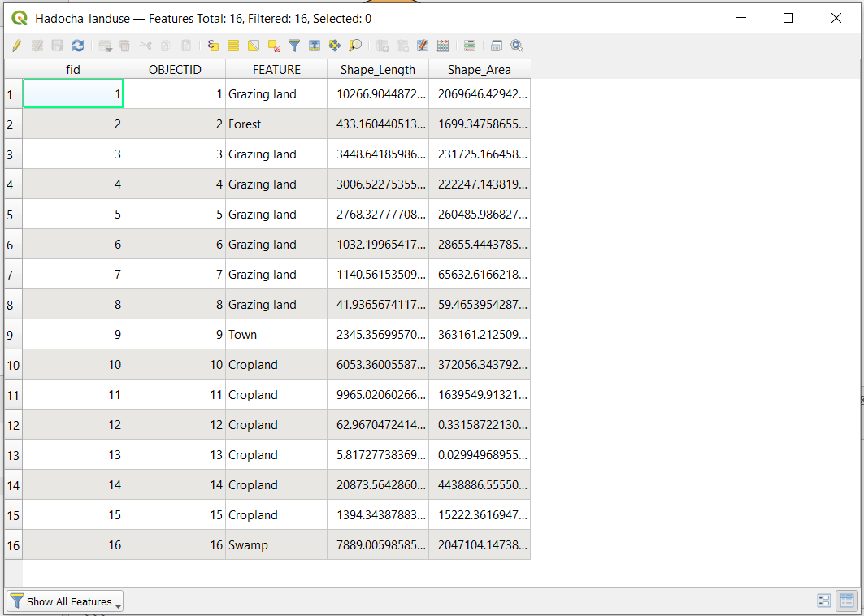Click Shape_Length cell 20873.5642860...
Viewport: 864px width, 616px height.
coord(378,485)
